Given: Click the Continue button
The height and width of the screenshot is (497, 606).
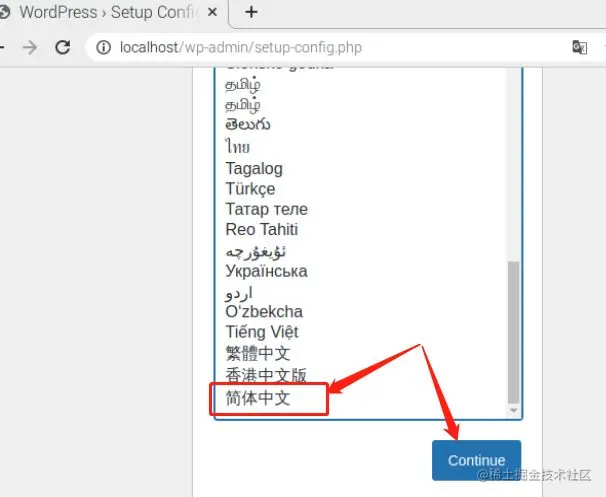Looking at the screenshot, I should tap(477, 460).
